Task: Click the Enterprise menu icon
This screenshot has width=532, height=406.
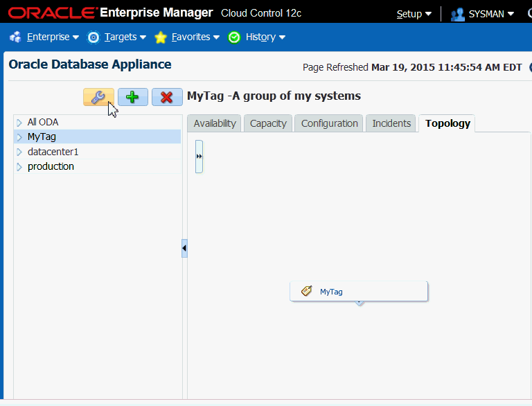Action: (x=15, y=37)
